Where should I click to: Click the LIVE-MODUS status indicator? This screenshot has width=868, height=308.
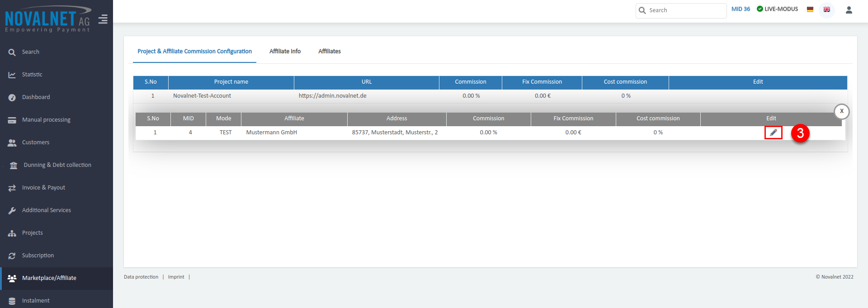pyautogui.click(x=777, y=9)
